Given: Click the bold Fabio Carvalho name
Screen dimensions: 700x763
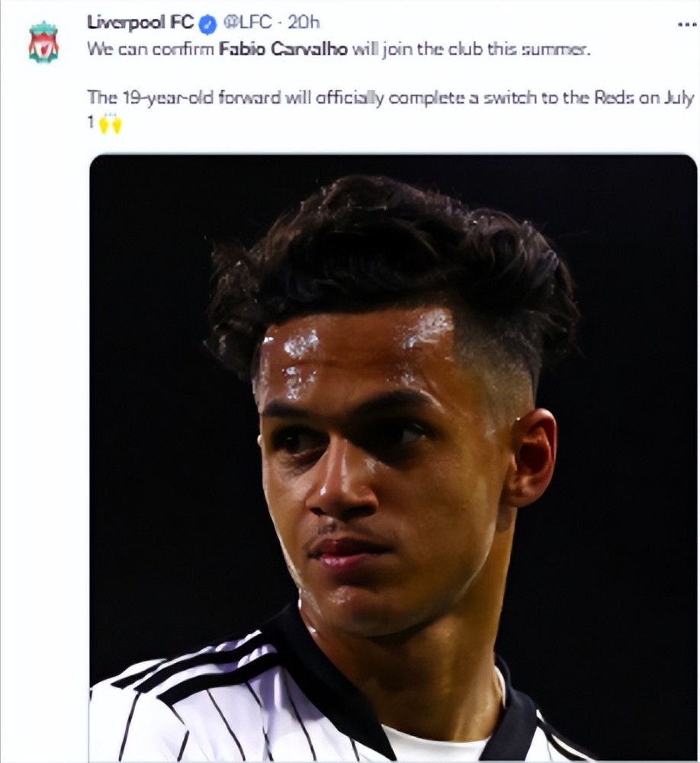Looking at the screenshot, I should pyautogui.click(x=283, y=50).
